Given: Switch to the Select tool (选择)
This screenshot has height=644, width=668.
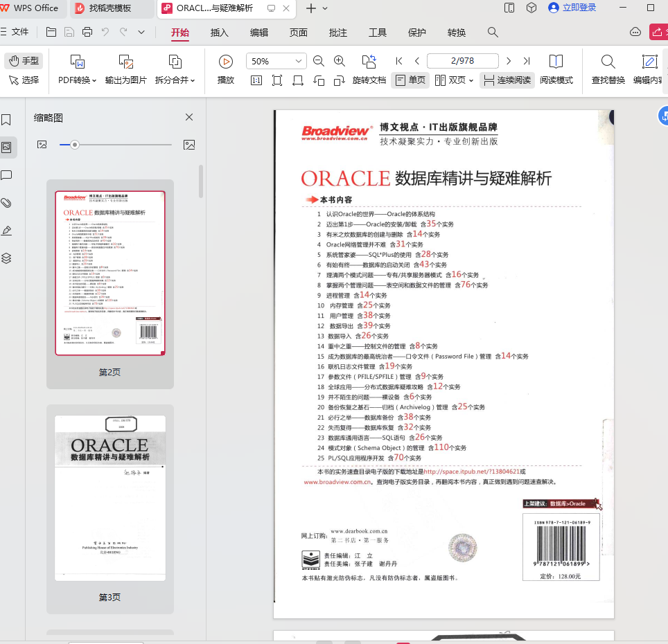Looking at the screenshot, I should [24, 80].
